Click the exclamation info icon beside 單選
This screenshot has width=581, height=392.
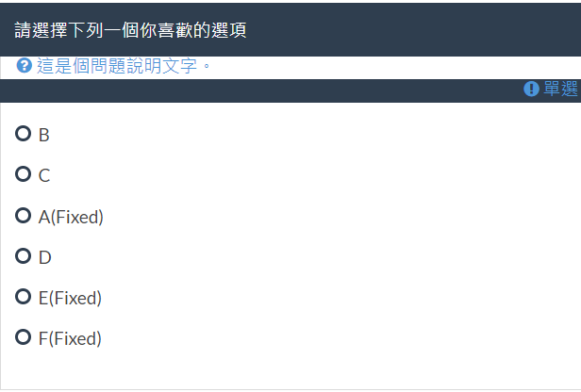tap(531, 90)
